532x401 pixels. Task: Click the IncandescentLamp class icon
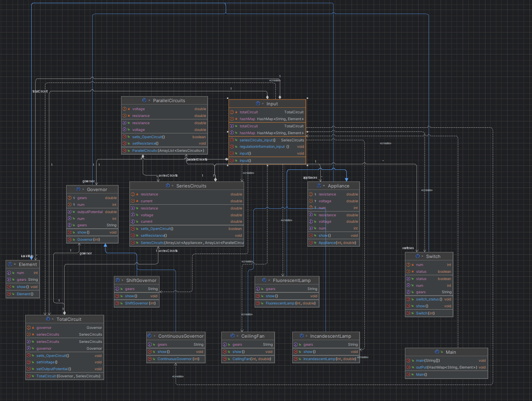[x=301, y=336]
